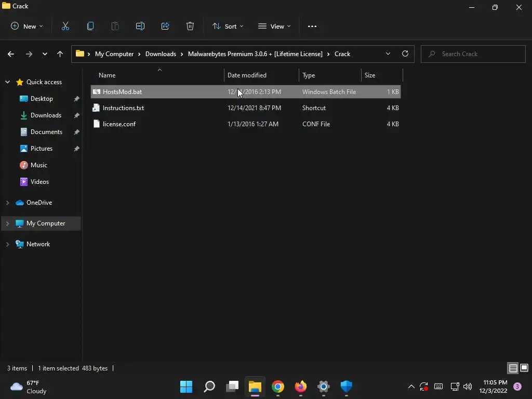Sort by the Size column header
The width and height of the screenshot is (532, 399).
[382, 75]
